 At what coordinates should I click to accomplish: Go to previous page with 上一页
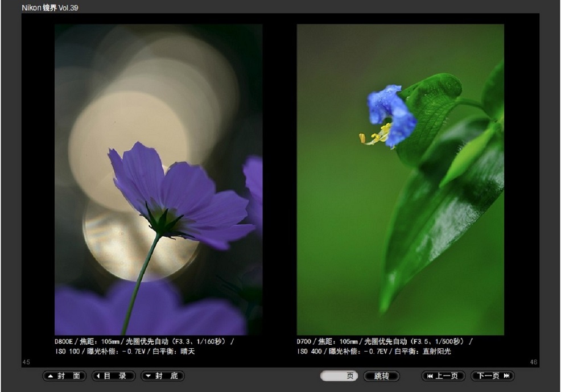click(443, 376)
